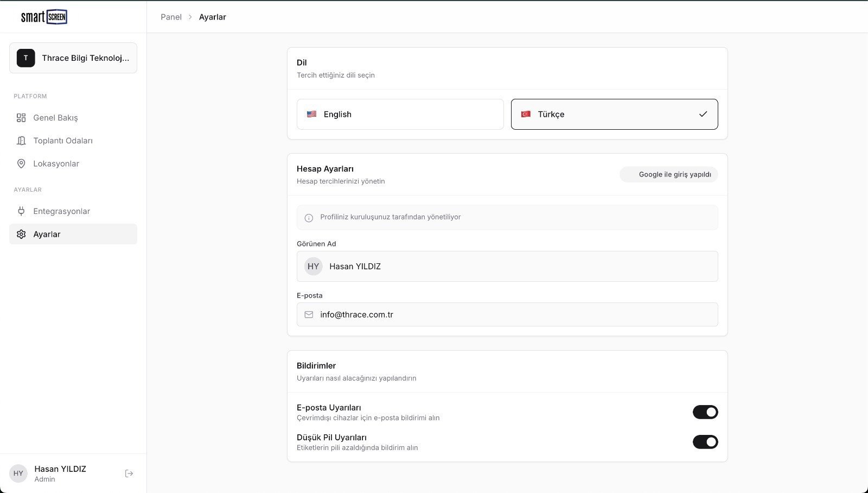Screen dimensions: 868x493
Task: Click the HY avatar in sidebar footer
Action: point(18,473)
